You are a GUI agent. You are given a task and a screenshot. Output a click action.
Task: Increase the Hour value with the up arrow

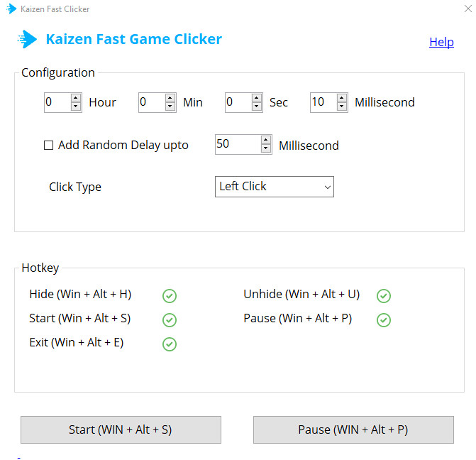point(76,98)
